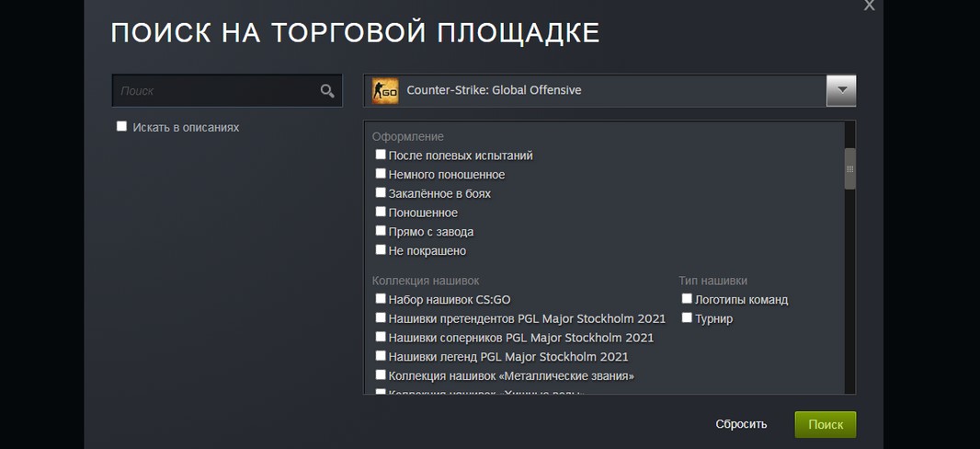Enable Прямо с завода filter
980x449 pixels.
coord(380,231)
